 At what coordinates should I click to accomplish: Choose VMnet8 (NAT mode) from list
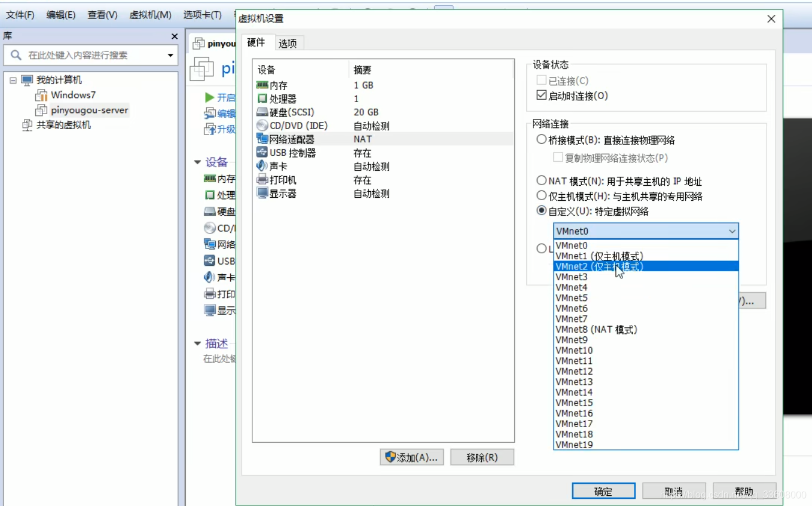tap(646, 329)
